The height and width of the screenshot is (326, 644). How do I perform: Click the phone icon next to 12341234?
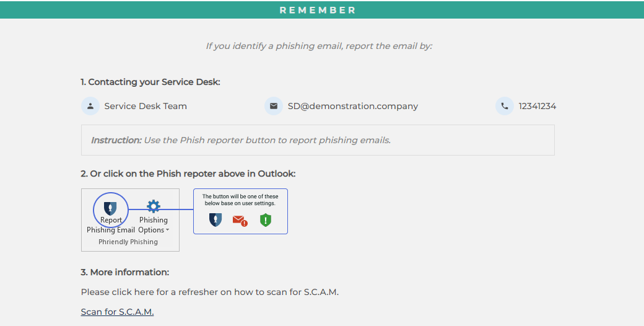[x=505, y=106]
